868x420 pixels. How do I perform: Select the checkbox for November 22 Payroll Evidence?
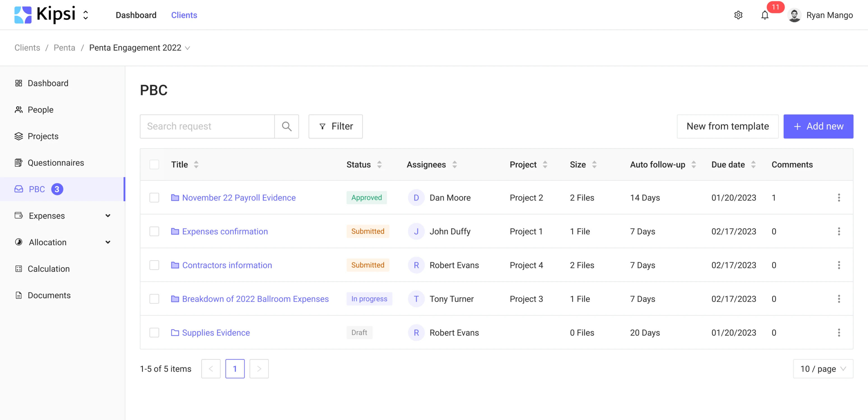click(154, 198)
